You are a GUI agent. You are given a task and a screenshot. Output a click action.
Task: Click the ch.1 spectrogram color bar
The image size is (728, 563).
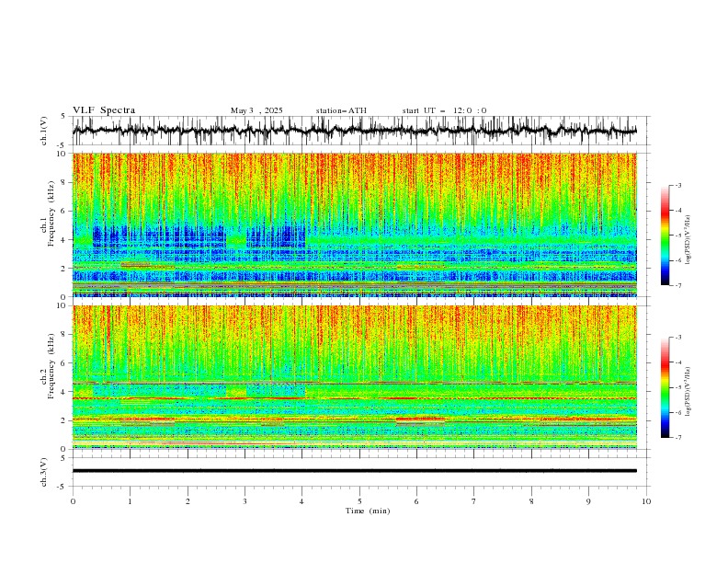(x=665, y=236)
